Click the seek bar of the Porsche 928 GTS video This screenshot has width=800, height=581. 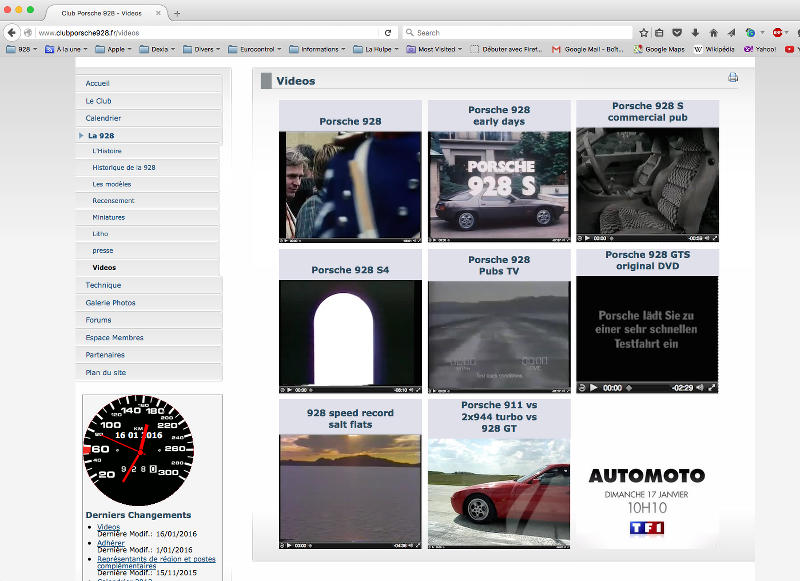pyautogui.click(x=650, y=388)
